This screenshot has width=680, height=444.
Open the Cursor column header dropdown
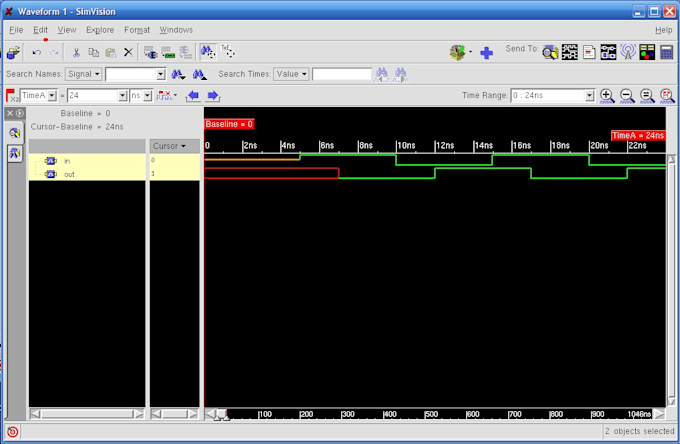[174, 146]
